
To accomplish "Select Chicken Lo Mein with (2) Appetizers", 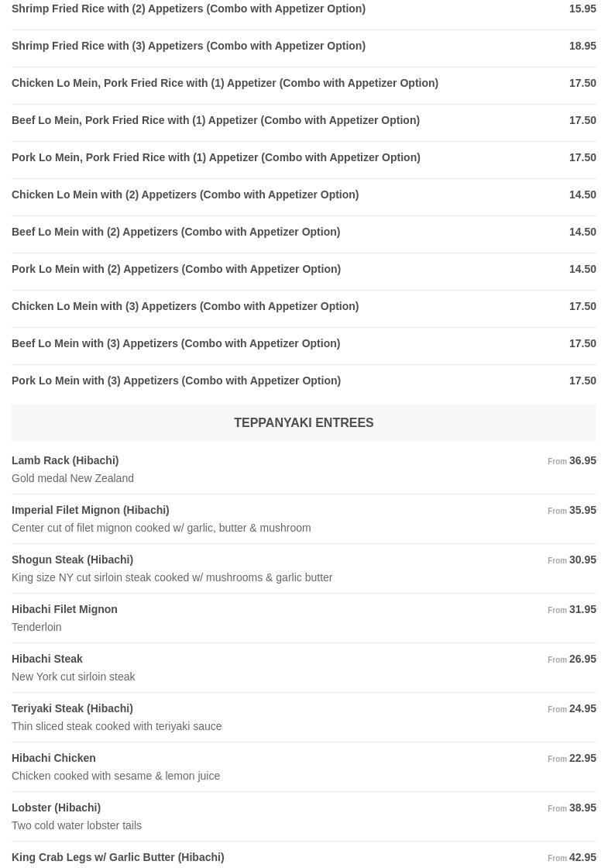I will 185,195.
